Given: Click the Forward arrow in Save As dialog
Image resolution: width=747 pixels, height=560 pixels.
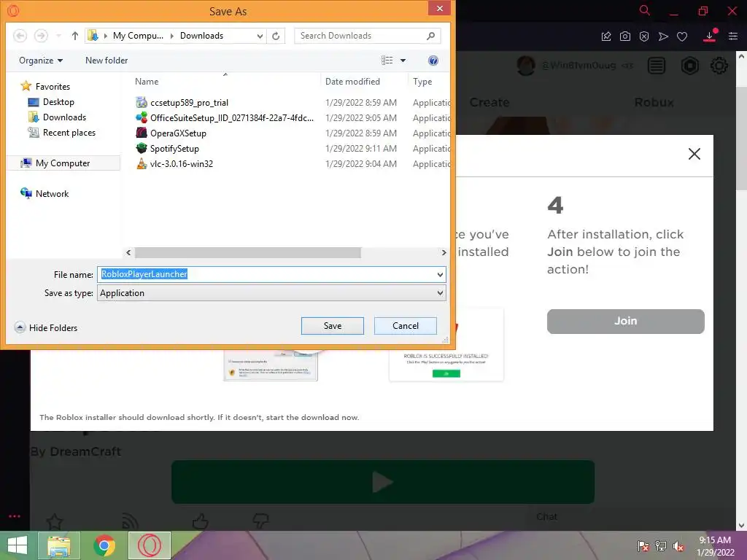Looking at the screenshot, I should point(41,36).
